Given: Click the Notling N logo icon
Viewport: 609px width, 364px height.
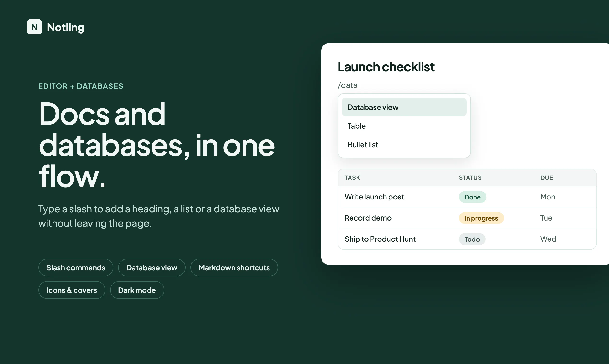Looking at the screenshot, I should [x=34, y=27].
